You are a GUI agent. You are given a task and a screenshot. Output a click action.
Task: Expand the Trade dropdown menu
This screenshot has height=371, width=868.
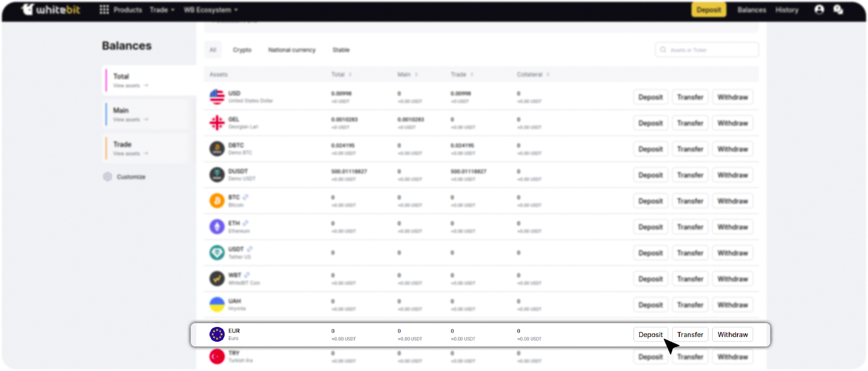click(x=162, y=10)
